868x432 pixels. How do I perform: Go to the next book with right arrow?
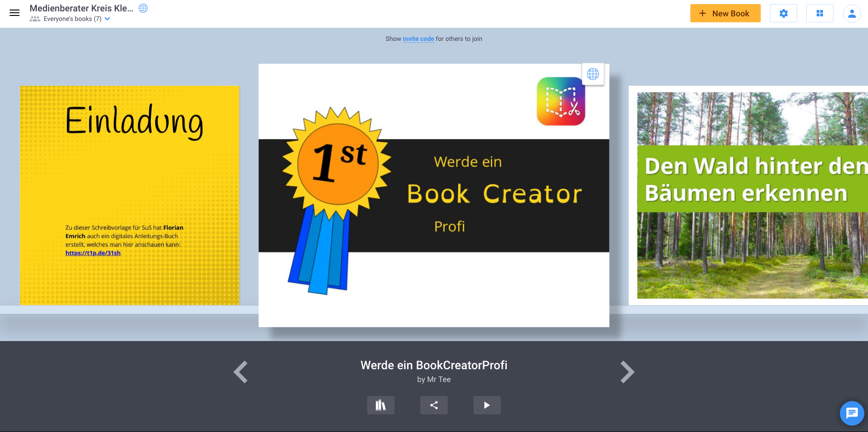[628, 372]
